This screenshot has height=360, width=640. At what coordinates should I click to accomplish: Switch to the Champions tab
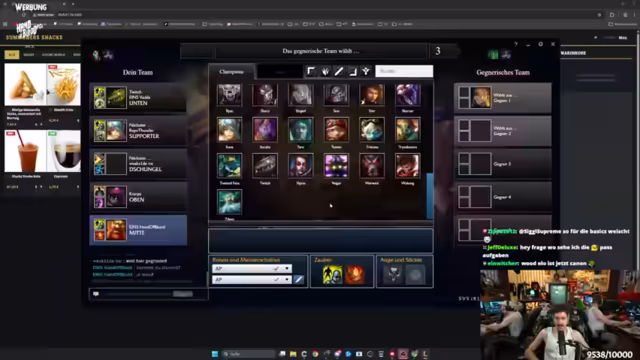point(231,72)
